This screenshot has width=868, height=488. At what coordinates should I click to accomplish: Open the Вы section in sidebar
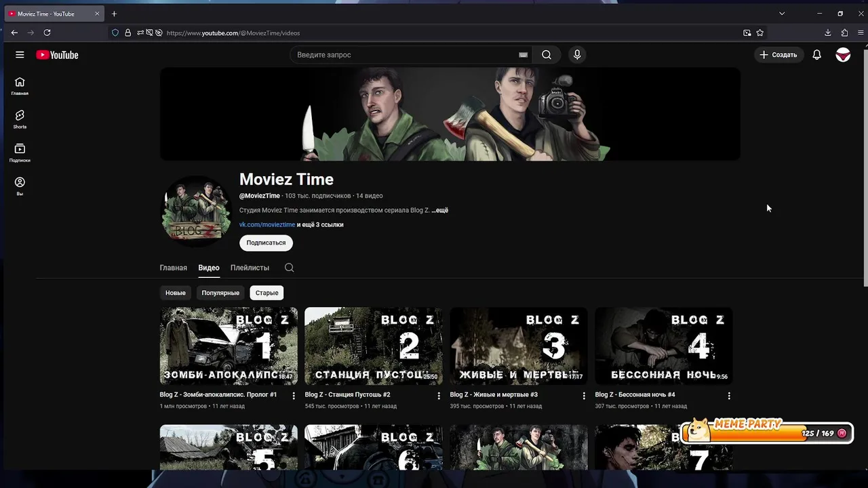point(20,186)
